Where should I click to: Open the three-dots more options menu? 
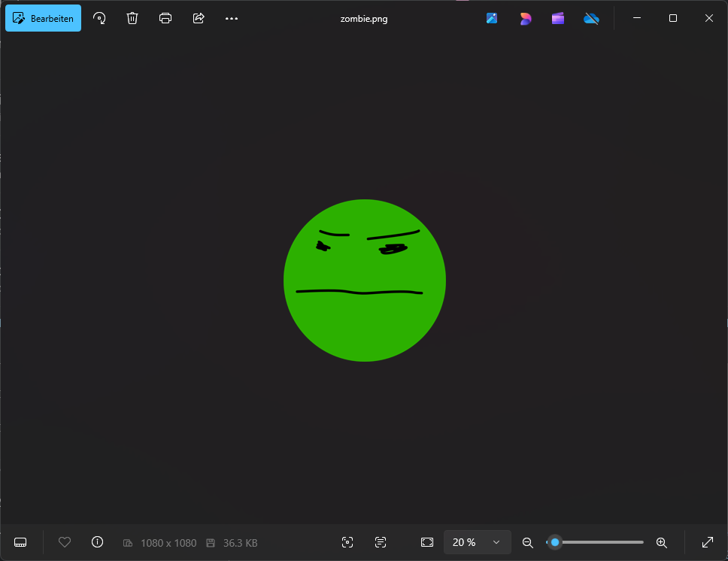[231, 19]
